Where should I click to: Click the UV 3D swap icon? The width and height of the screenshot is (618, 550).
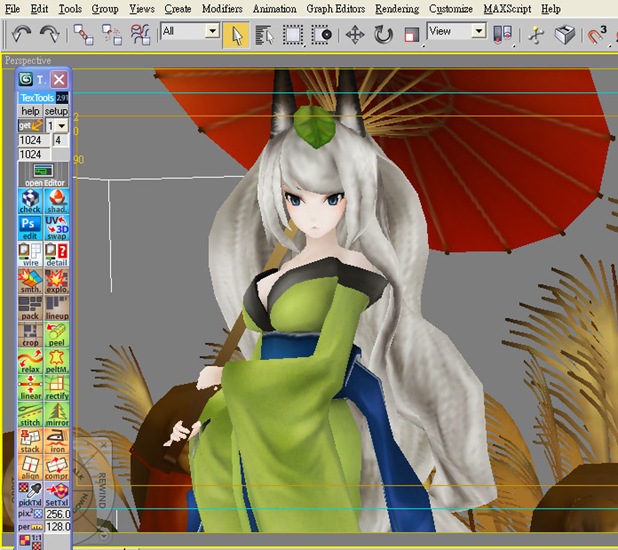(57, 228)
